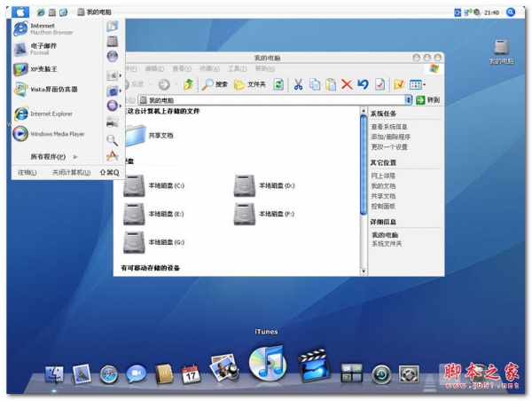Click the red X delete icon
The height and width of the screenshot is (401, 532).
(x=347, y=84)
